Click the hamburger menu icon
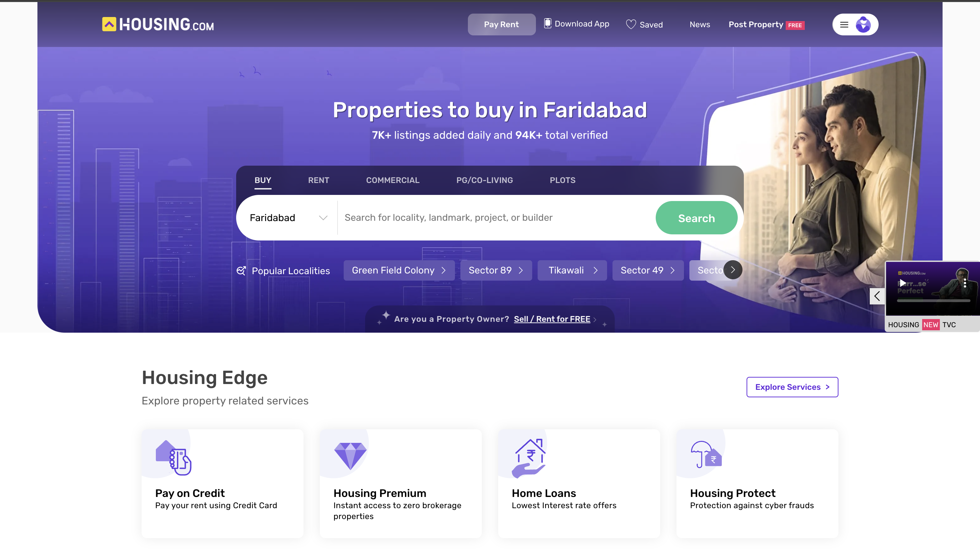Viewport: 980px width, 549px height. [x=845, y=24]
